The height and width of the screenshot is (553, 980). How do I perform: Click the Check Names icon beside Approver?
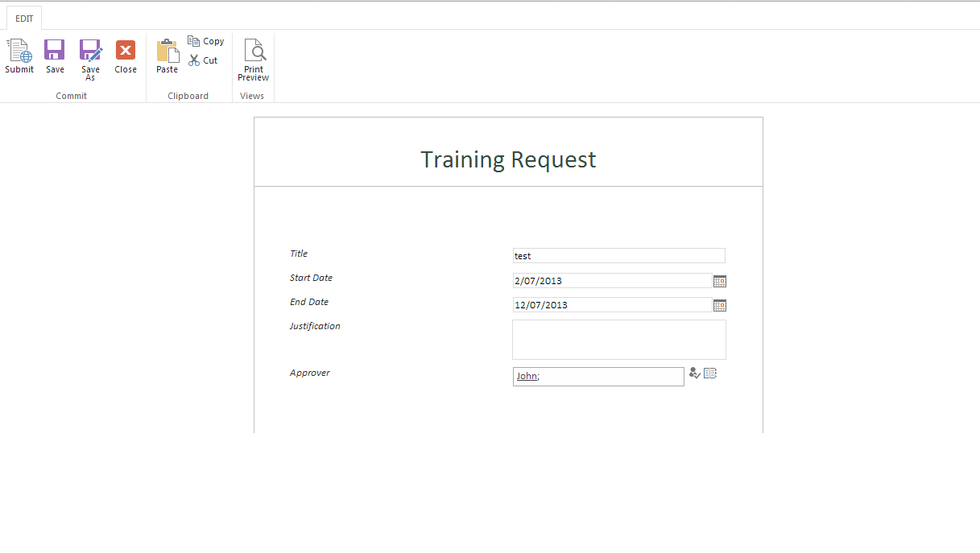(x=694, y=373)
